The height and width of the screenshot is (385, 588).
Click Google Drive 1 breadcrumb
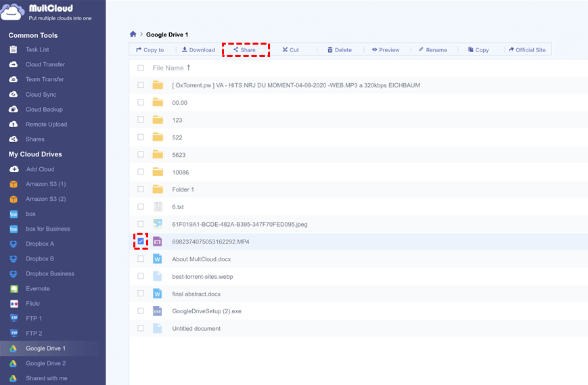click(x=167, y=35)
